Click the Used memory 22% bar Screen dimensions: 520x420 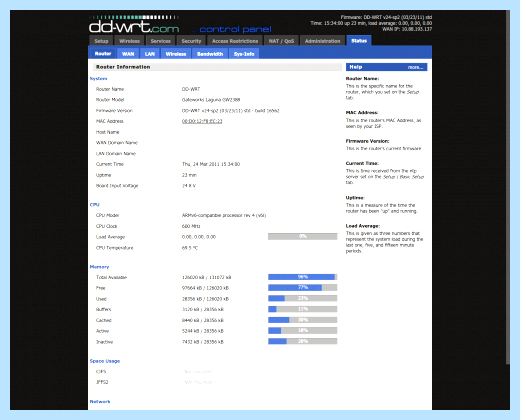tap(302, 298)
